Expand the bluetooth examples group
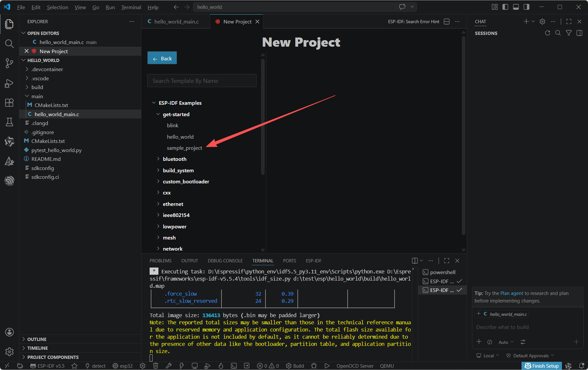Image resolution: width=588 pixels, height=370 pixels. [x=174, y=159]
